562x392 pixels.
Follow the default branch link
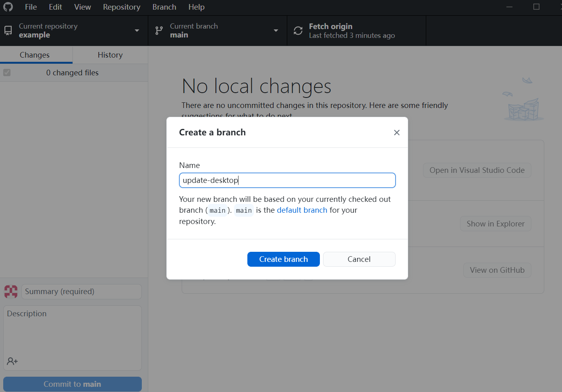[302, 210]
